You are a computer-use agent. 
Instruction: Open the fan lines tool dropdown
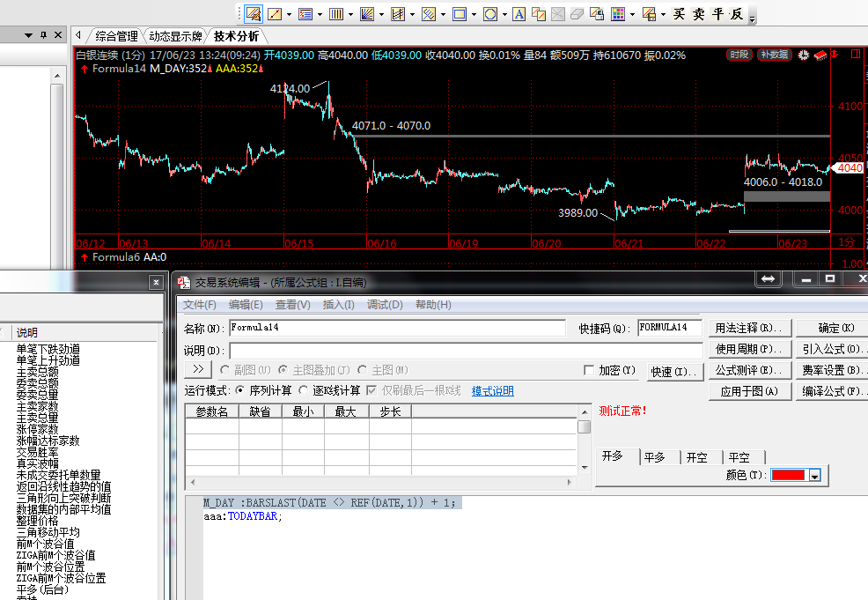381,15
